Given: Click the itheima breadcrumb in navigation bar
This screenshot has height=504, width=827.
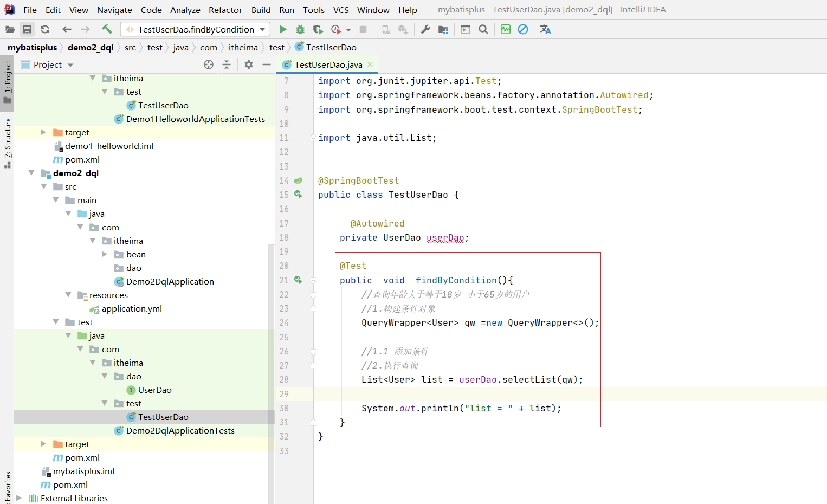Looking at the screenshot, I should [243, 48].
